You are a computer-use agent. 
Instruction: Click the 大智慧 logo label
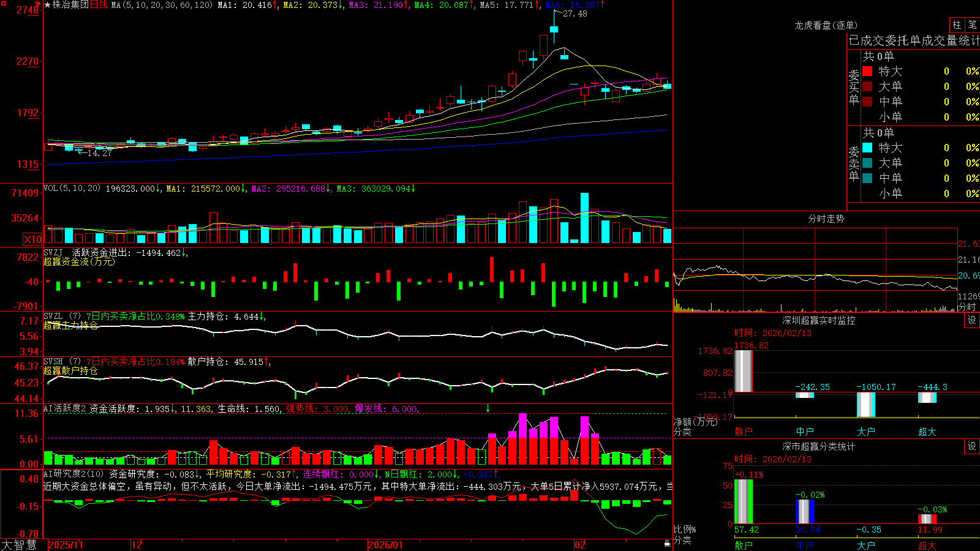pos(19,545)
